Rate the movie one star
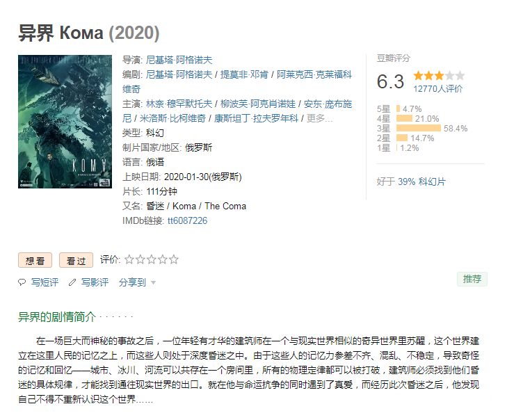Image resolution: width=507 pixels, height=420 pixels. 129,259
